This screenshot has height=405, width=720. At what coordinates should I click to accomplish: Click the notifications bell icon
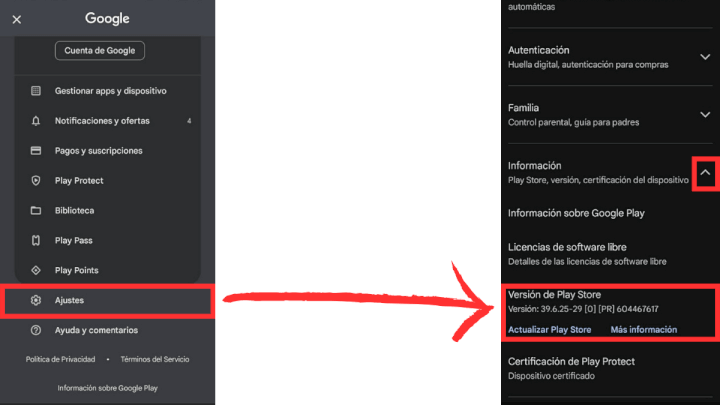(x=36, y=121)
